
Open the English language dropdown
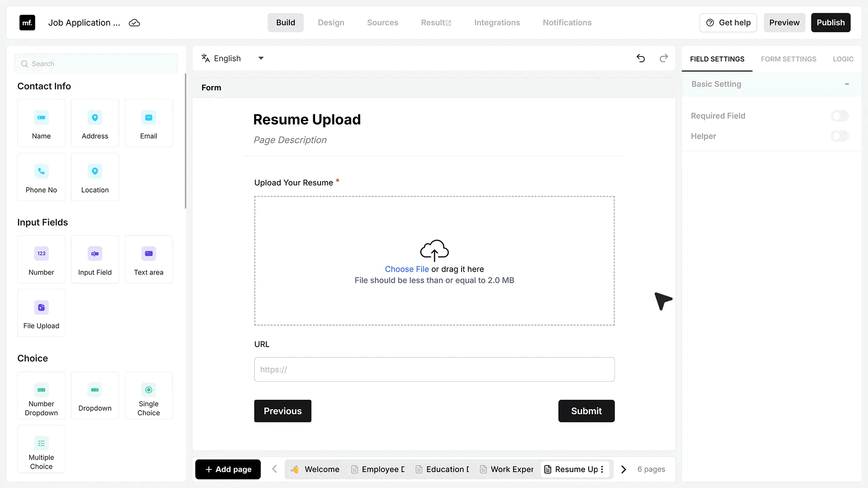coord(233,58)
